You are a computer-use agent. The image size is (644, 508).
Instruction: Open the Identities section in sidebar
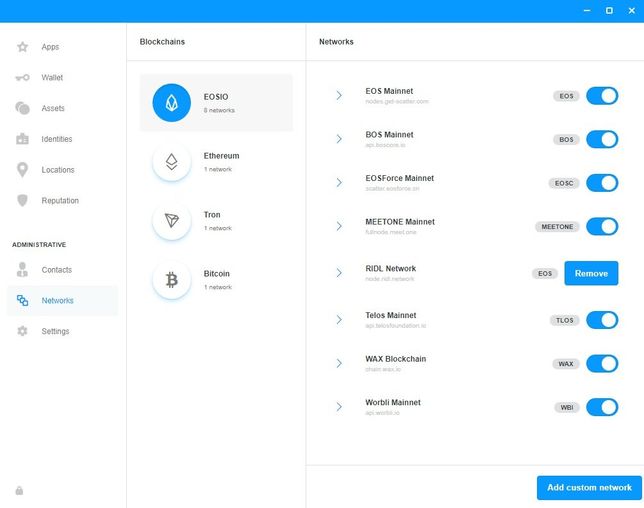[56, 139]
